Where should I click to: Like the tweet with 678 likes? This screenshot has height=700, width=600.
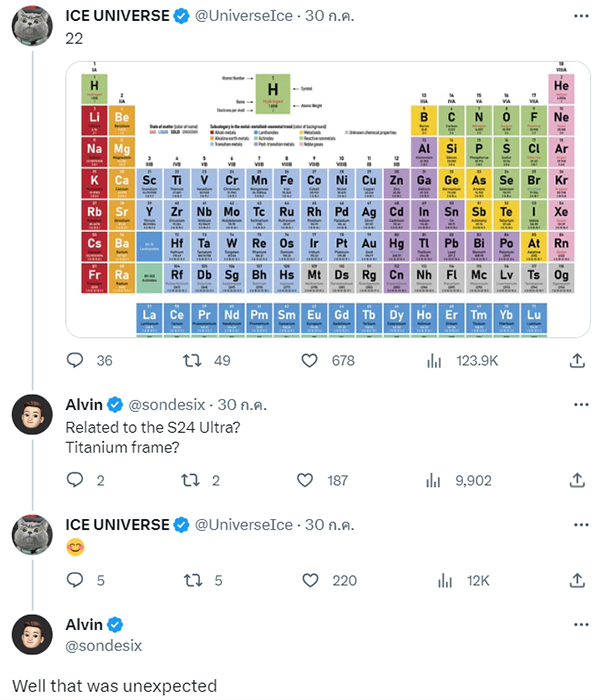[x=310, y=361]
